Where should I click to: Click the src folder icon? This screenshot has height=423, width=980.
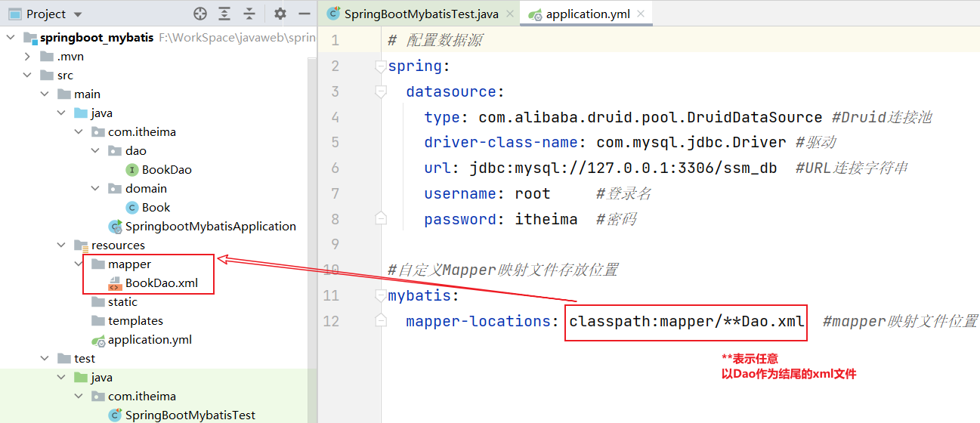47,75
